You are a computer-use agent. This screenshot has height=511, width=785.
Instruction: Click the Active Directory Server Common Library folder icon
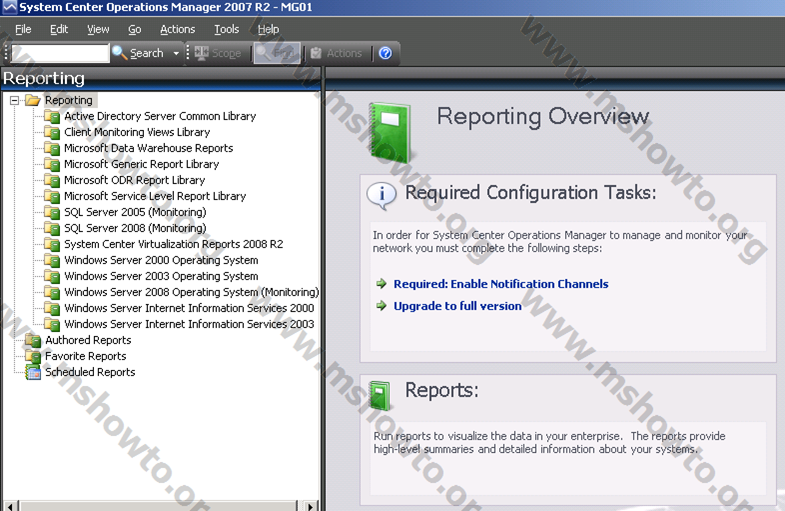tap(52, 117)
